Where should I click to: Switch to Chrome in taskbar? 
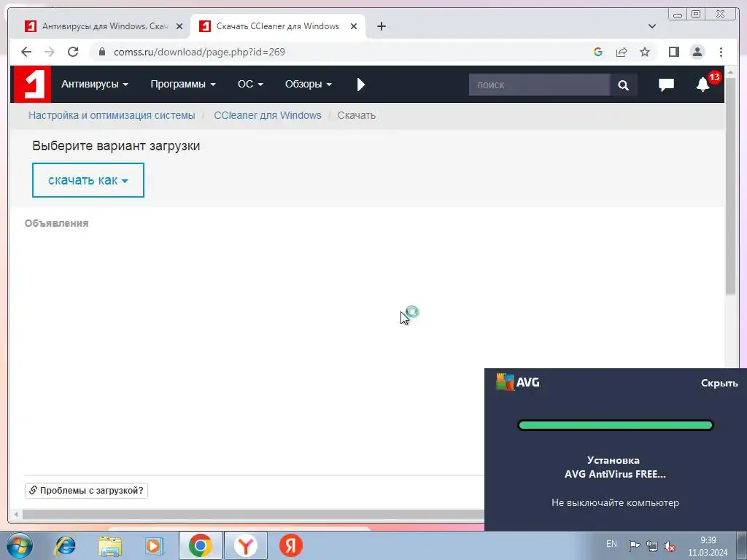[x=200, y=545]
